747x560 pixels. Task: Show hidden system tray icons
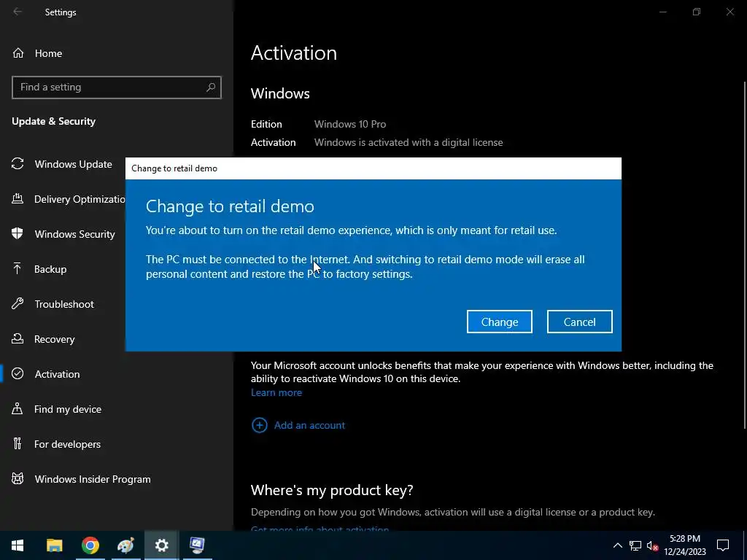617,545
